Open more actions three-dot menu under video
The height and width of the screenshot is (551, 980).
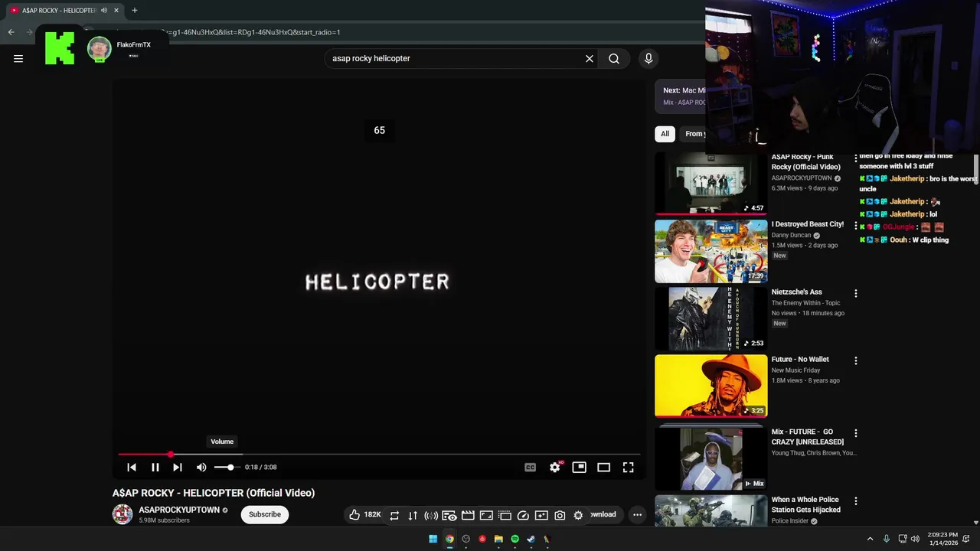(x=637, y=514)
